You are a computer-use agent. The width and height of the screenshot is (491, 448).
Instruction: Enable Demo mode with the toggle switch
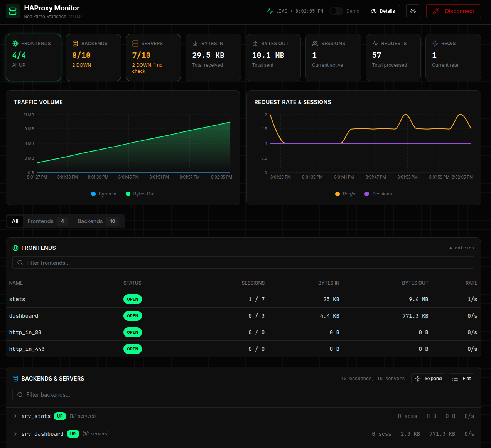[336, 11]
